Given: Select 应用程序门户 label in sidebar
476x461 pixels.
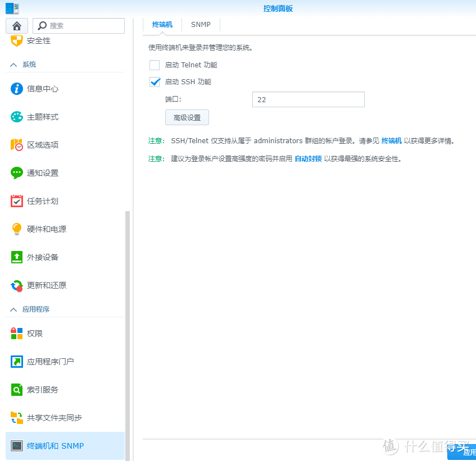Looking at the screenshot, I should 51,362.
